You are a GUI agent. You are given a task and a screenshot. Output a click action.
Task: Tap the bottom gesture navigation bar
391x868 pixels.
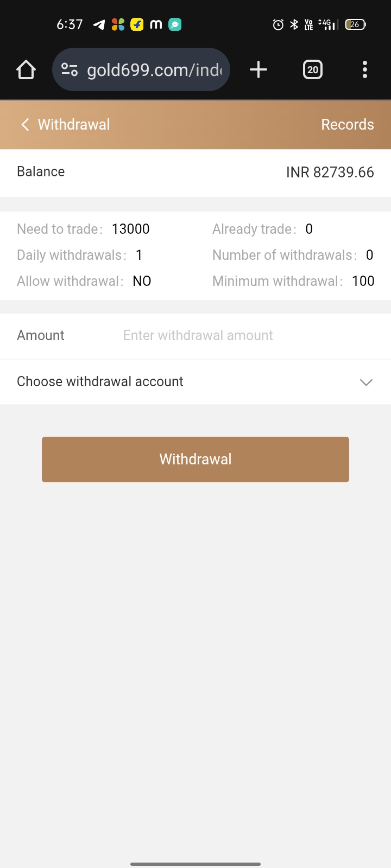(x=195, y=864)
